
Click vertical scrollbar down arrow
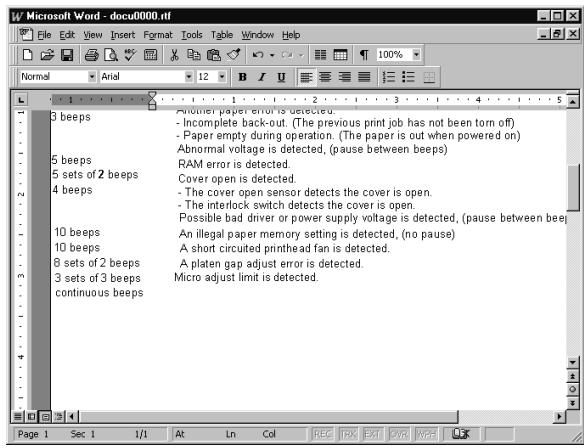(x=573, y=362)
